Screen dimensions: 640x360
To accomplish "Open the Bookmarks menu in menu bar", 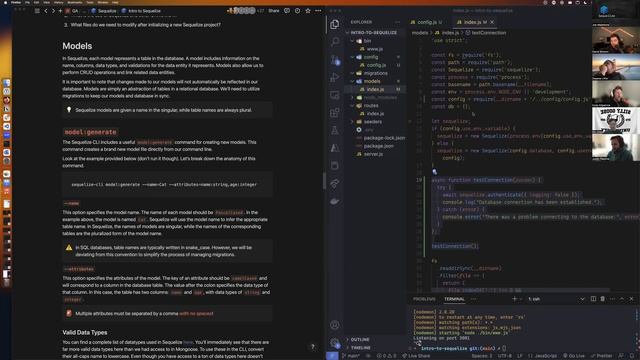I will tap(75, 2).
